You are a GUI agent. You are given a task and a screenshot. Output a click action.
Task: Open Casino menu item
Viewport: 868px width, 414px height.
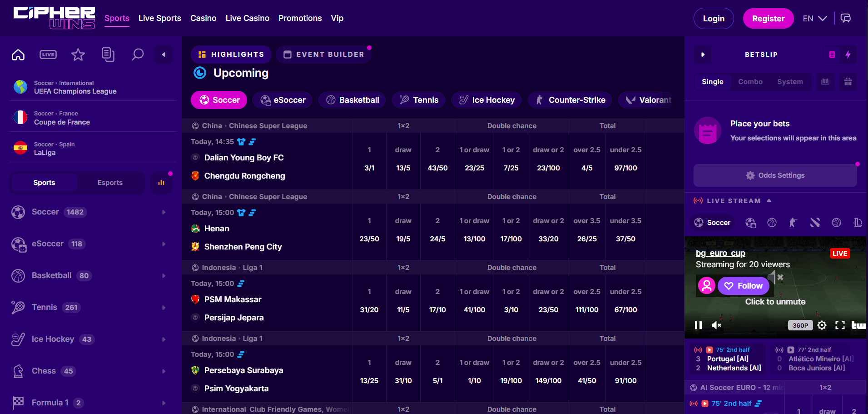click(203, 18)
